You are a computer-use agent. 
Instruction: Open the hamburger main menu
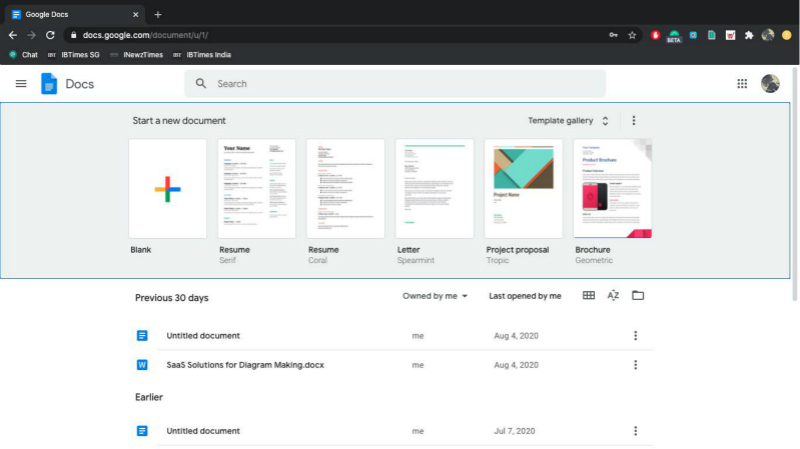coord(21,84)
